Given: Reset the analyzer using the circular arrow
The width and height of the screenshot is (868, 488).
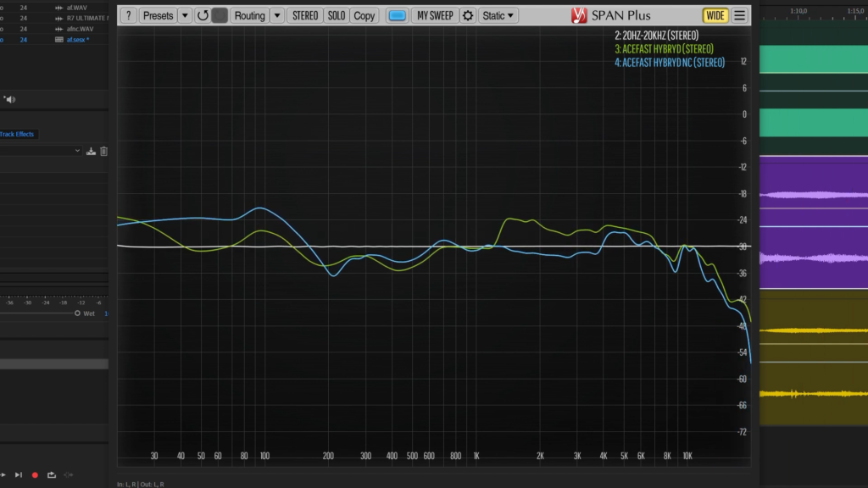Looking at the screenshot, I should point(203,15).
